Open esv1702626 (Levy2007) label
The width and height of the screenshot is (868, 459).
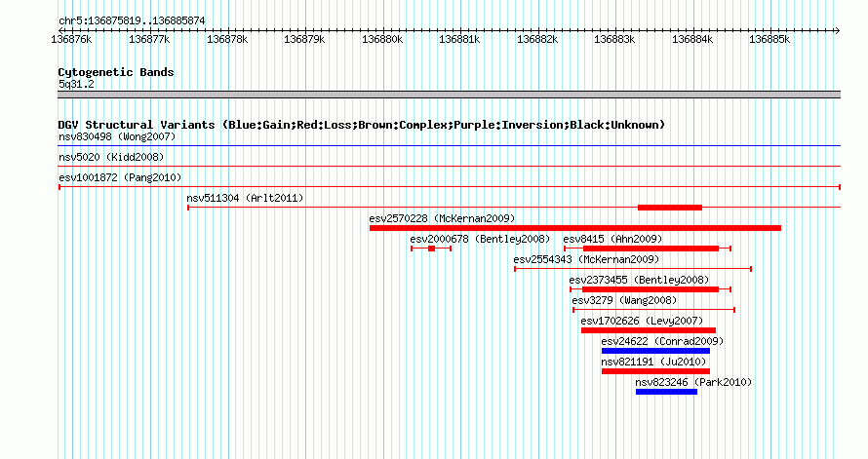tap(642, 321)
